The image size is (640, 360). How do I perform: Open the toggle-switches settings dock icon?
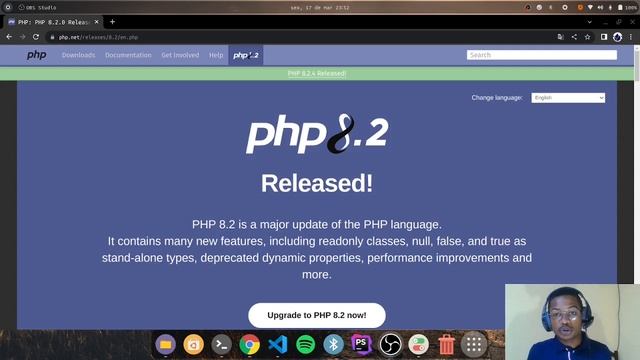418,344
